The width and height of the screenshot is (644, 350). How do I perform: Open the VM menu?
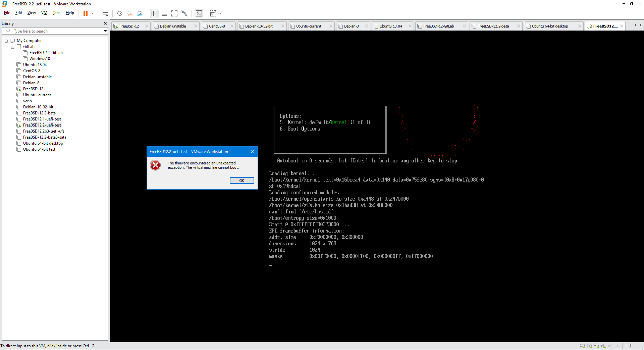(44, 13)
